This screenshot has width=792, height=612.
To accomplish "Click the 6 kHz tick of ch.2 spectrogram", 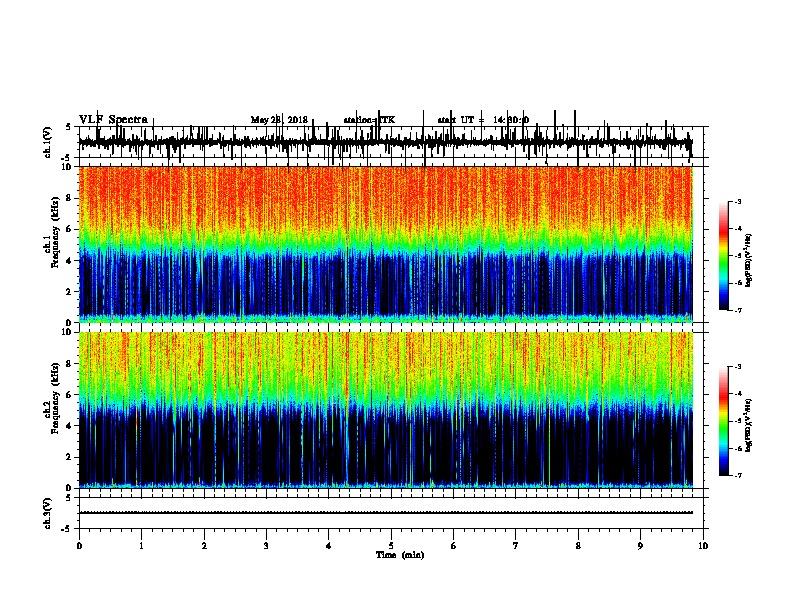I will (x=70, y=395).
